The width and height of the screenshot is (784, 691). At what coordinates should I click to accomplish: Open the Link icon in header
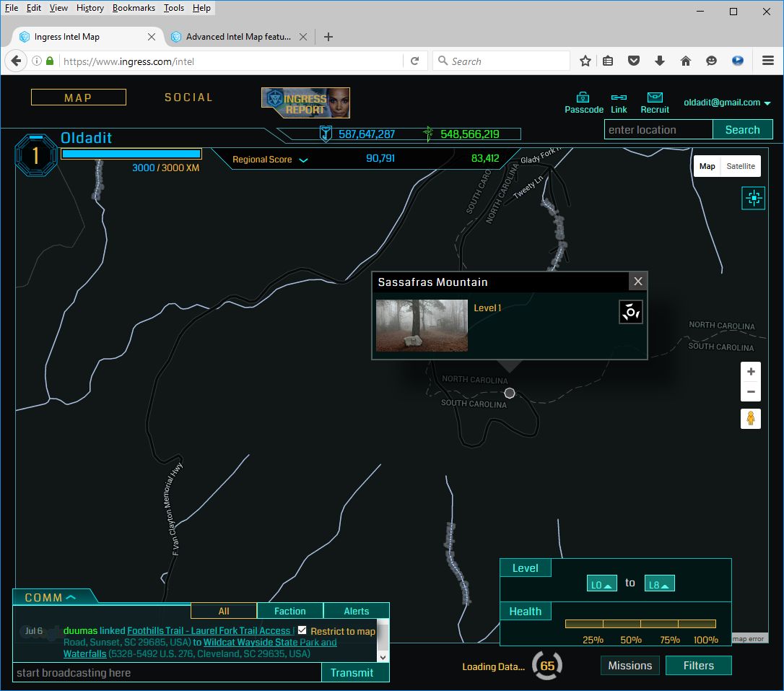point(619,97)
